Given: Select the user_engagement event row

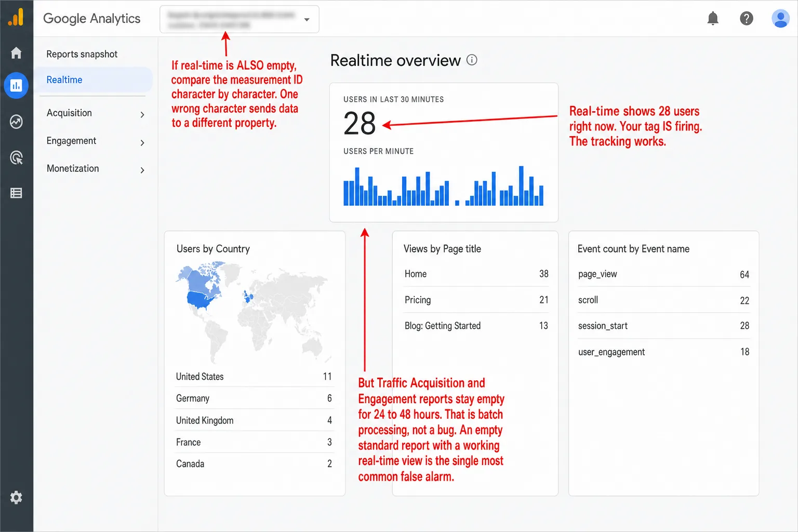Looking at the screenshot, I should click(663, 352).
